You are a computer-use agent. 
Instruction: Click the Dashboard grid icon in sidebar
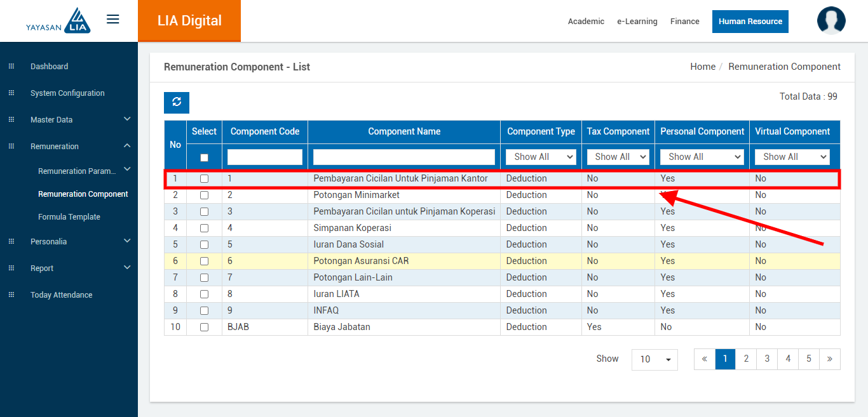coord(11,67)
